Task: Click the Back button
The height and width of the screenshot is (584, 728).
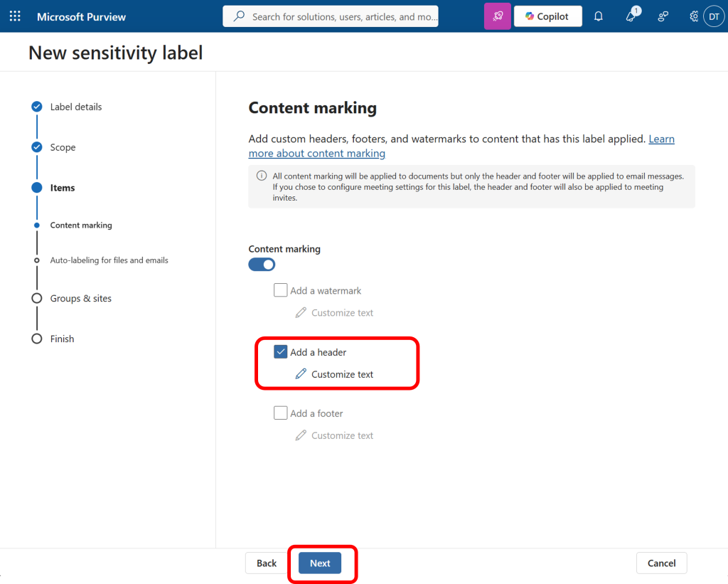Action: tap(267, 563)
